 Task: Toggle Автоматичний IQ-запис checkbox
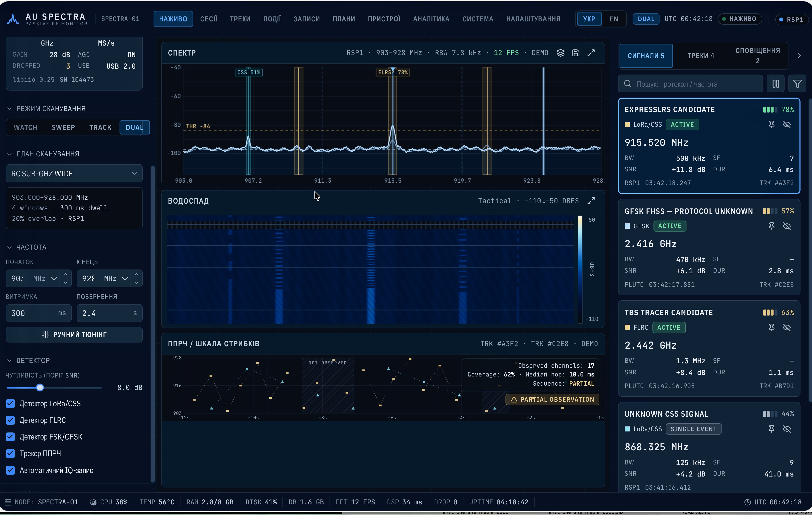click(x=10, y=470)
